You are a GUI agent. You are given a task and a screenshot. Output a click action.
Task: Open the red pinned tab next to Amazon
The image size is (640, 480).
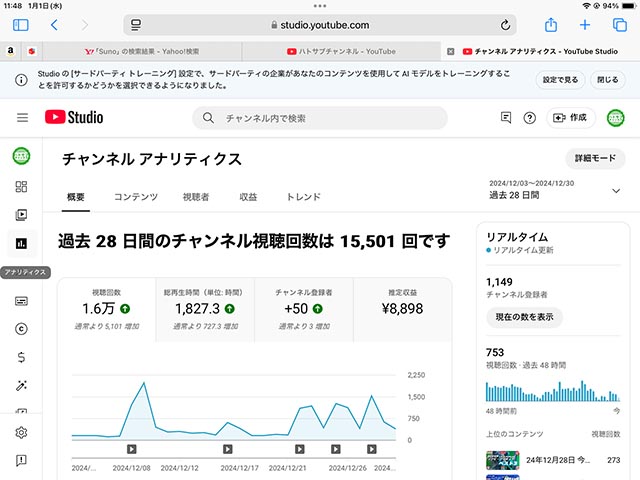click(31, 51)
